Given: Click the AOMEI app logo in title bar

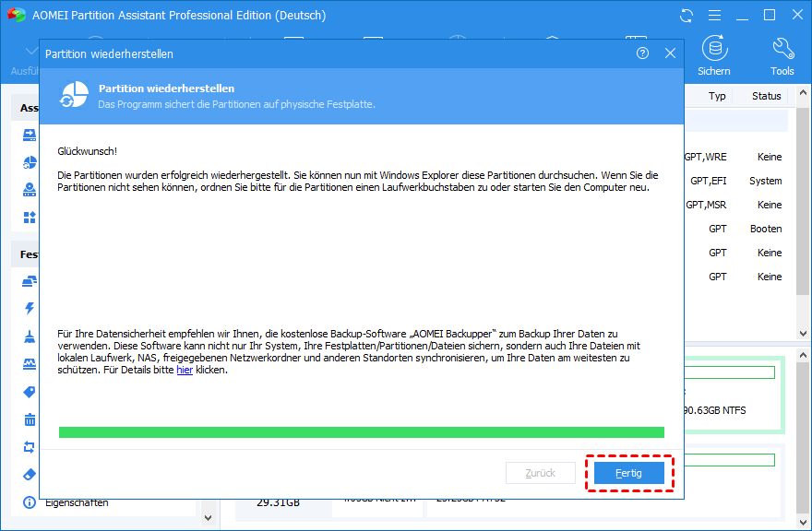Looking at the screenshot, I should click(17, 15).
